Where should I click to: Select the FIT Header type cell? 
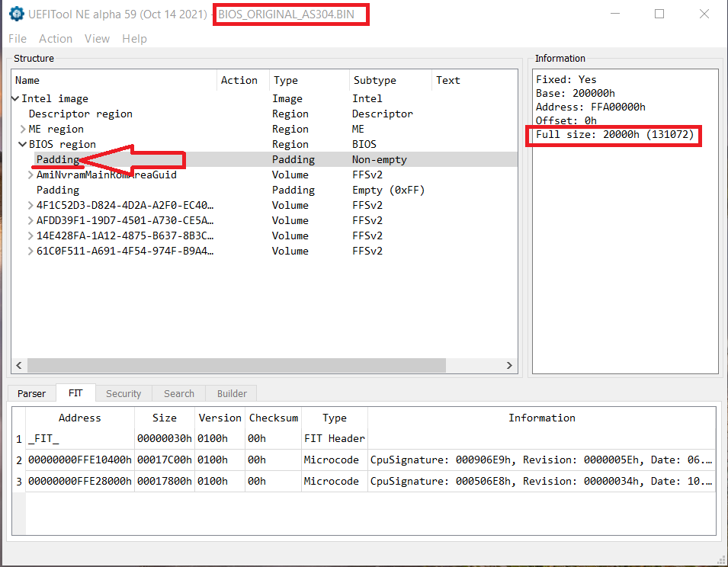coord(335,438)
